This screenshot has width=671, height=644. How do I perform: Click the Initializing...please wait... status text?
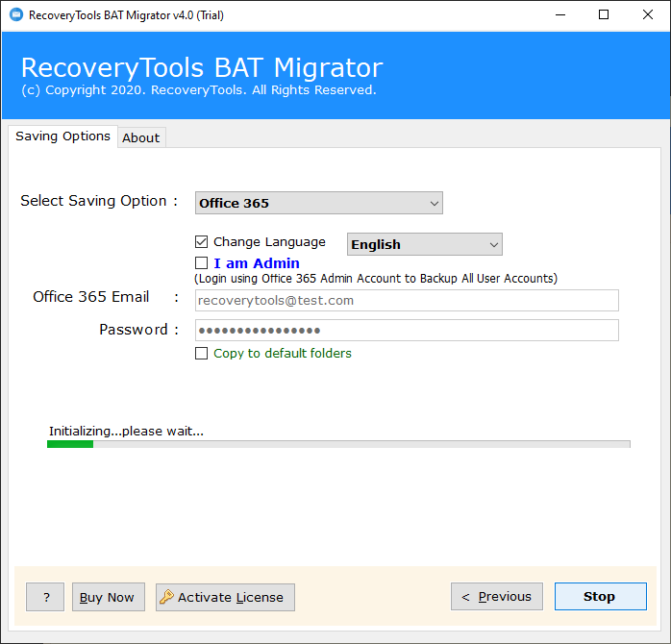click(x=126, y=431)
